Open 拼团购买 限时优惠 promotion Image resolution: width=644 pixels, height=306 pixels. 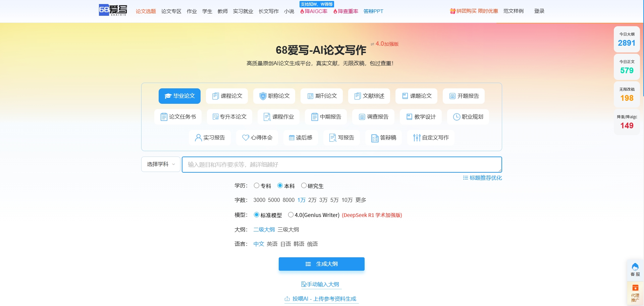tap(474, 11)
